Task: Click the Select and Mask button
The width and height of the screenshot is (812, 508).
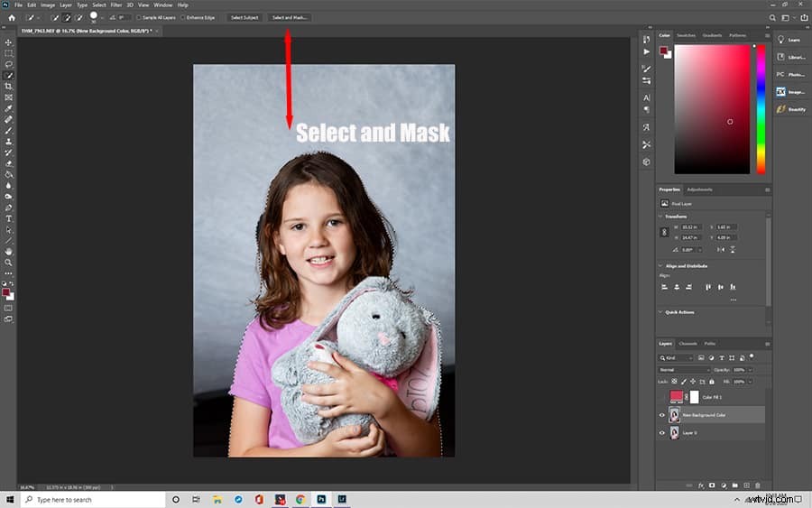Action: point(290,18)
